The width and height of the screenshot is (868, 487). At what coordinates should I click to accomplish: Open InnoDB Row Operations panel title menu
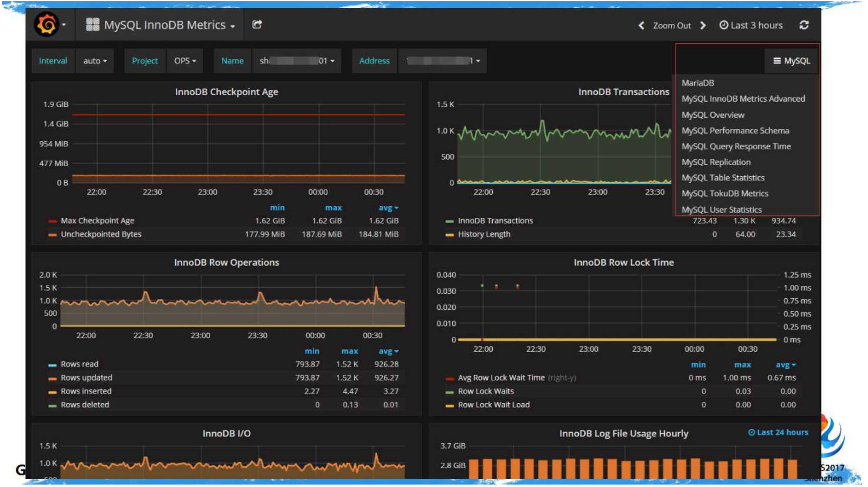(x=226, y=263)
